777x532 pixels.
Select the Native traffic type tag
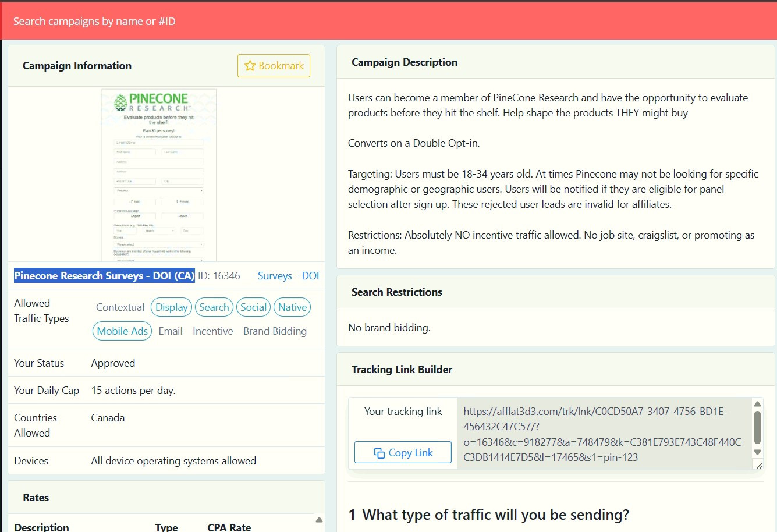(x=292, y=307)
